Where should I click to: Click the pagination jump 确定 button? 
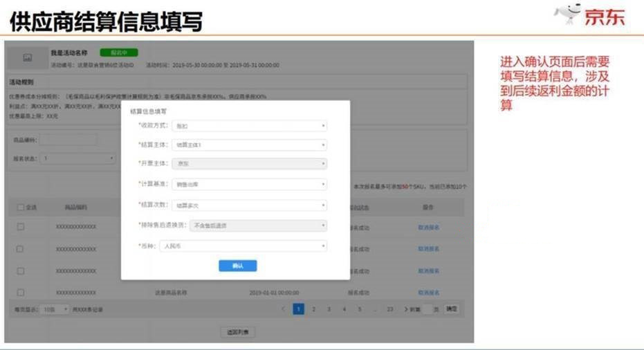click(452, 309)
